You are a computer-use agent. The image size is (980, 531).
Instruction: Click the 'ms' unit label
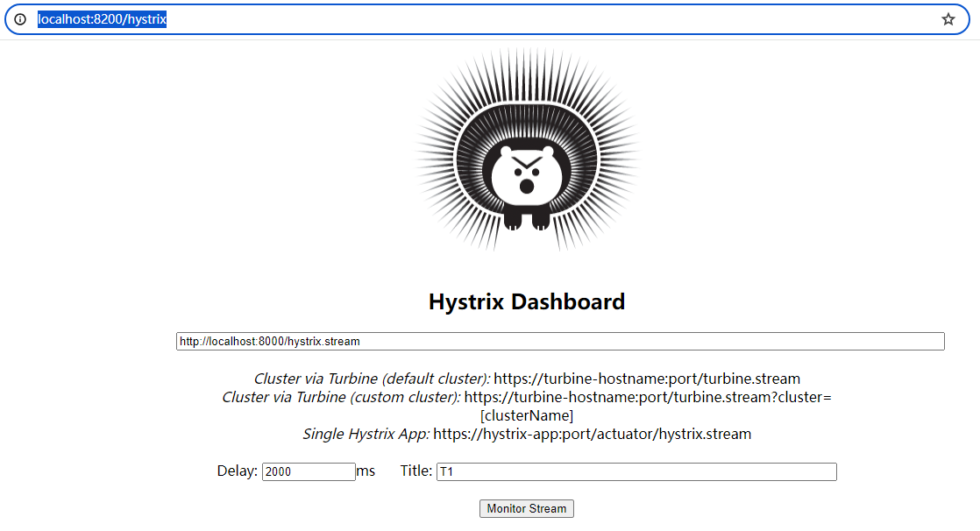point(366,471)
